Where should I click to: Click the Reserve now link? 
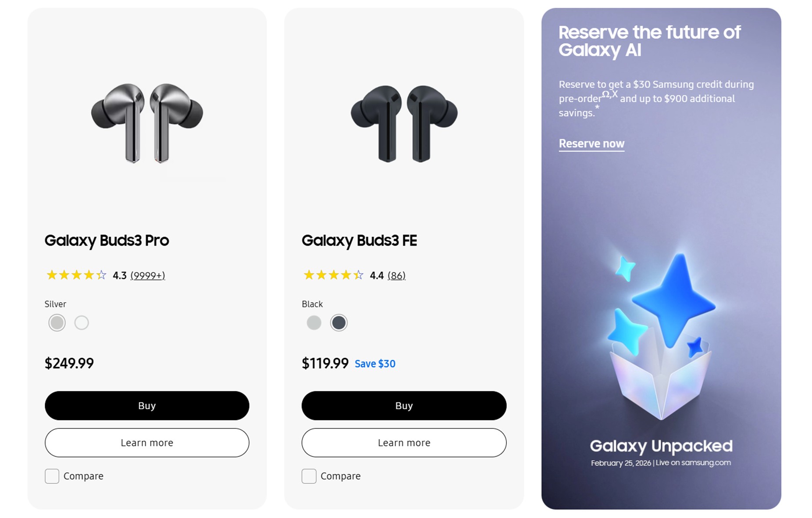click(x=591, y=143)
